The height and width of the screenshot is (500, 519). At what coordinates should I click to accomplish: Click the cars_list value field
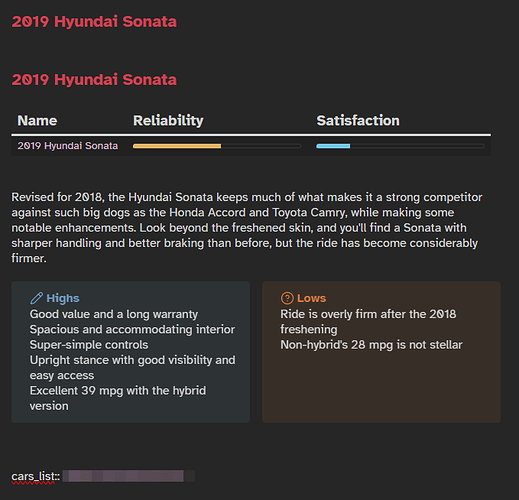[x=129, y=476]
